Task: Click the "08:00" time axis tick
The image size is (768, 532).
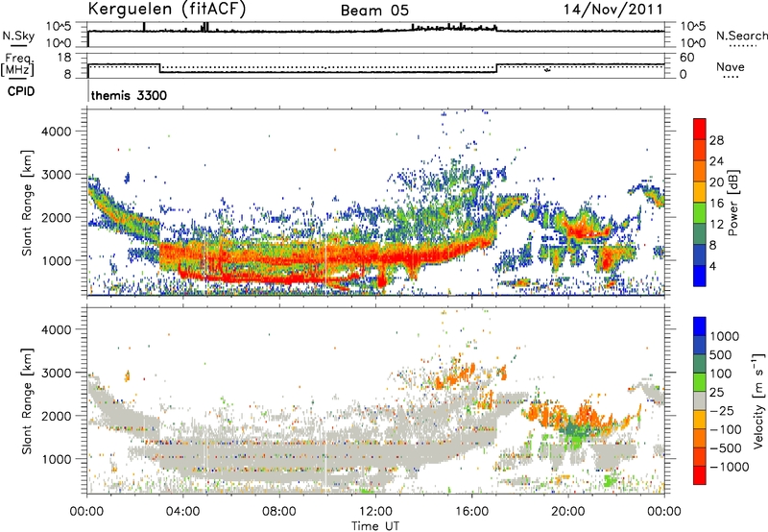Action: coord(279,512)
